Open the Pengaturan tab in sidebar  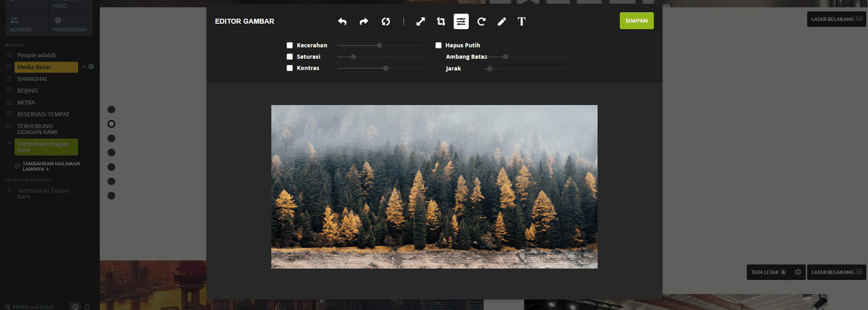tap(71, 25)
